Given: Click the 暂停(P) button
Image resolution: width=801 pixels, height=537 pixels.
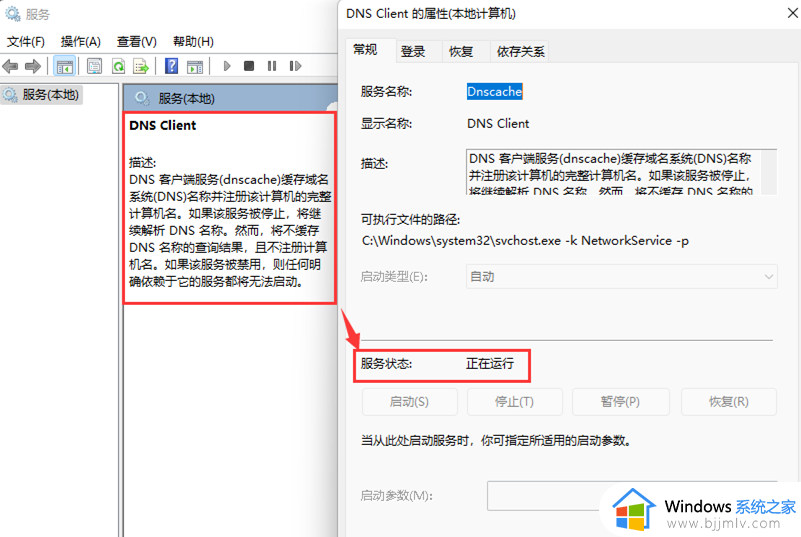Looking at the screenshot, I should [621, 402].
